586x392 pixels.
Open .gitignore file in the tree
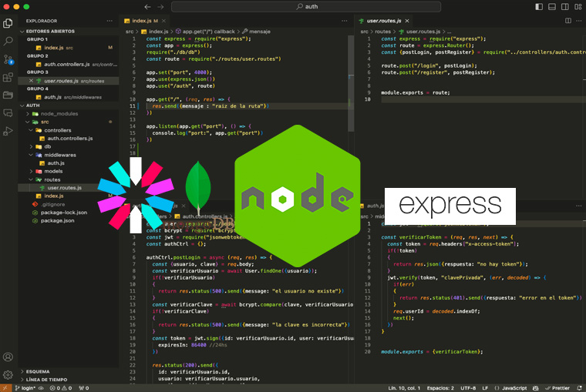tap(52, 204)
